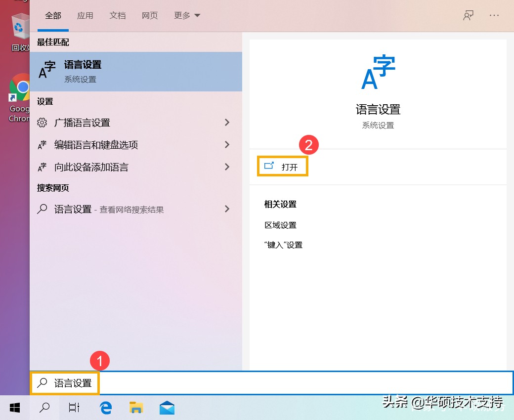Viewport: 514px width, 420px height.
Task: Open the ellipsis (…) options menu top right
Action: click(494, 15)
